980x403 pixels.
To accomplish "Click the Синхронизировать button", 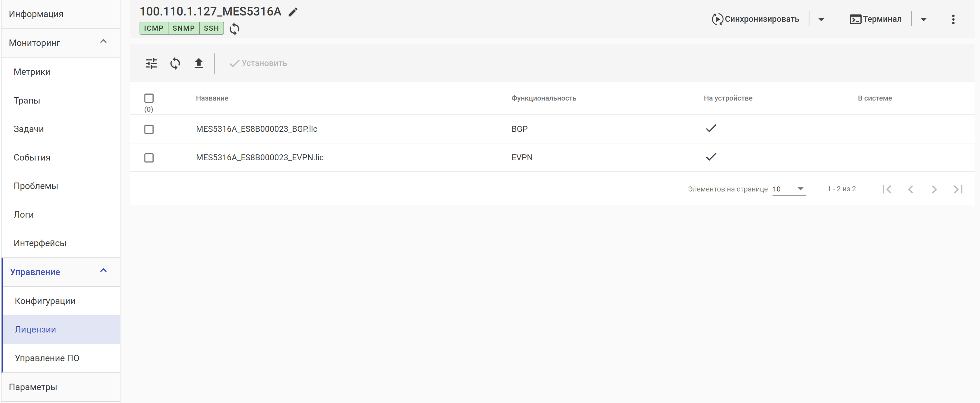I will pos(755,19).
